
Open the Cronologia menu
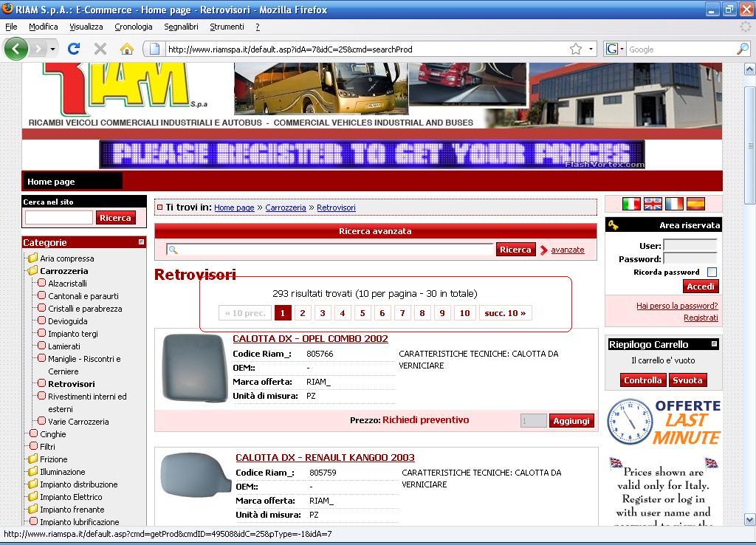point(134,27)
